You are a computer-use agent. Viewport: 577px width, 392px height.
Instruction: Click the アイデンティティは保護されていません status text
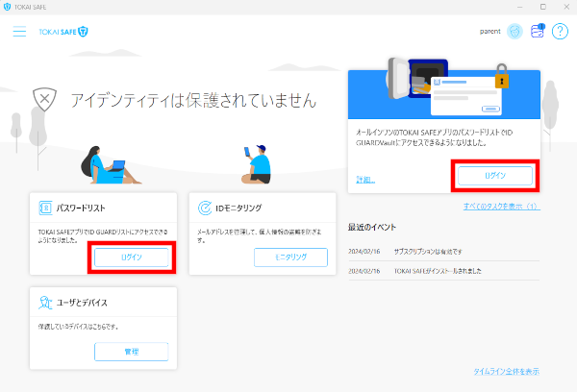(193, 100)
